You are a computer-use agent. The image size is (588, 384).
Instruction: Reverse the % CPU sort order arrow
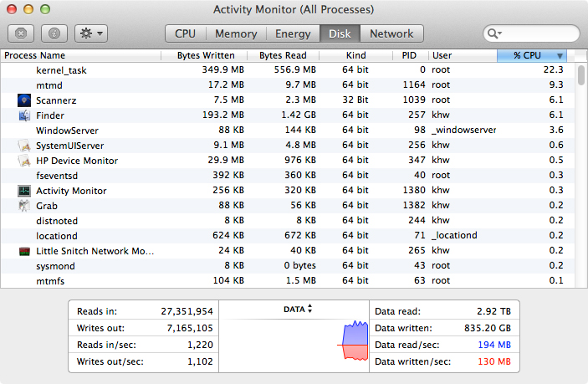pos(560,56)
